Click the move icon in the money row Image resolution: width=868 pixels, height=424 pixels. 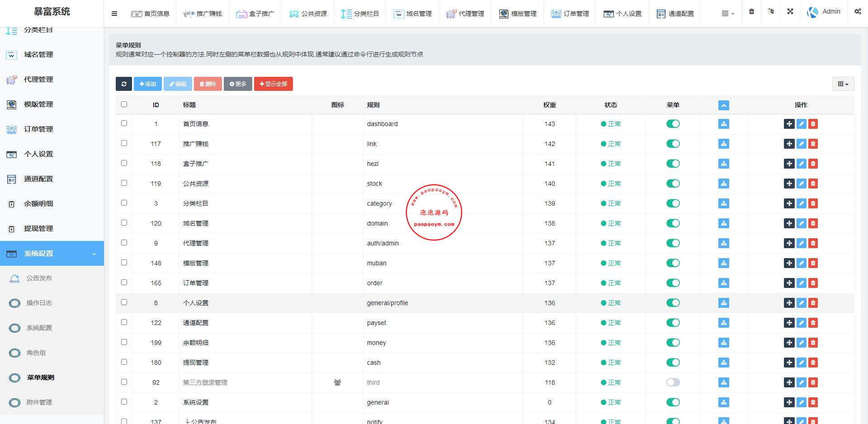tap(789, 343)
